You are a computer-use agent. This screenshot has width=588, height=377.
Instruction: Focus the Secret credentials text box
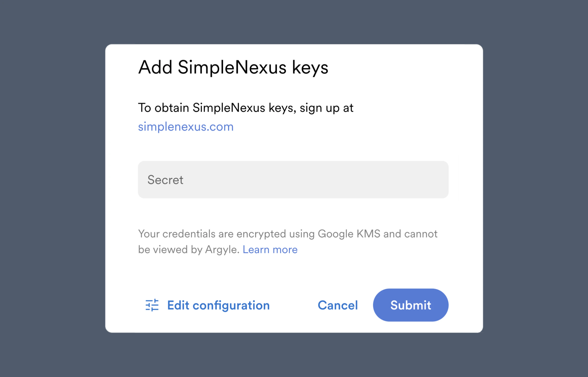(293, 180)
